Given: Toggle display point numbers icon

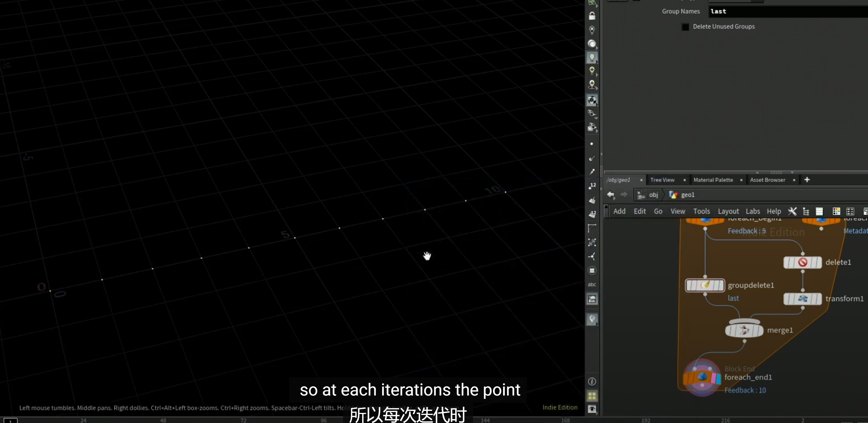Looking at the screenshot, I should tap(592, 186).
